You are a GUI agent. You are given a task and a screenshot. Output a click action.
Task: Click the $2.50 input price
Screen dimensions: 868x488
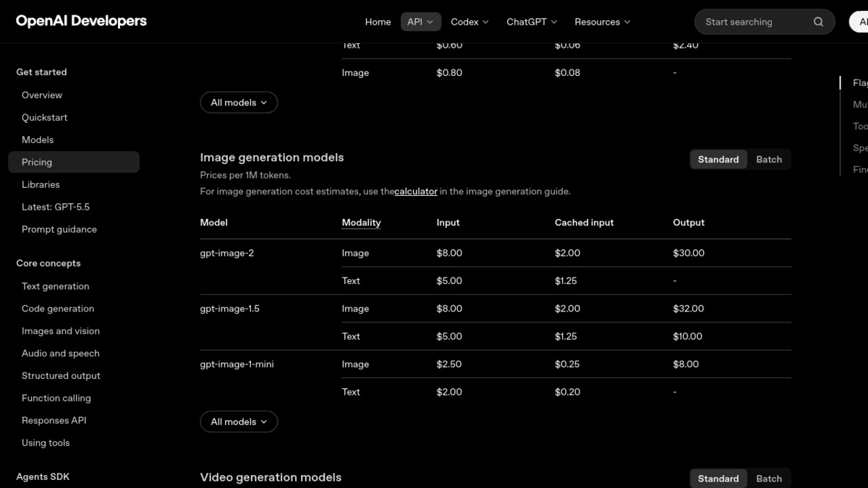tap(449, 364)
